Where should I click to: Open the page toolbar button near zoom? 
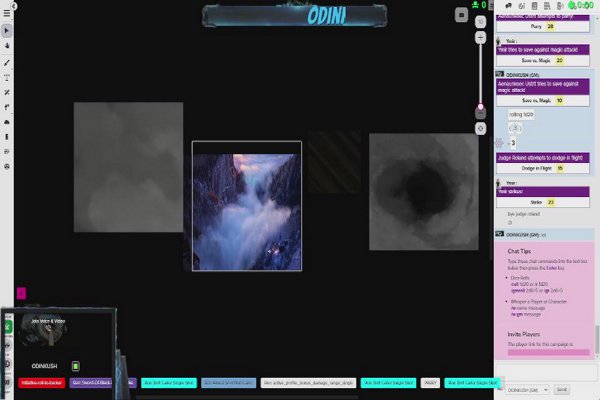(x=461, y=15)
